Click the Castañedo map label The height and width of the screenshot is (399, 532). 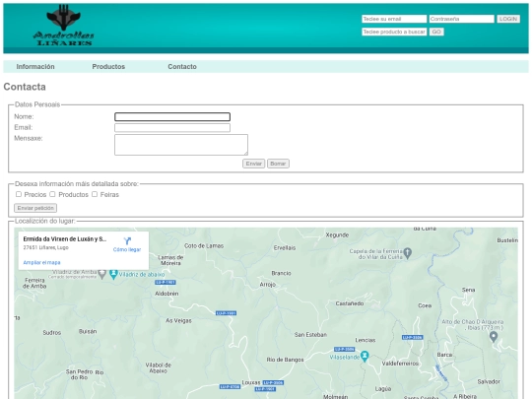(x=350, y=303)
